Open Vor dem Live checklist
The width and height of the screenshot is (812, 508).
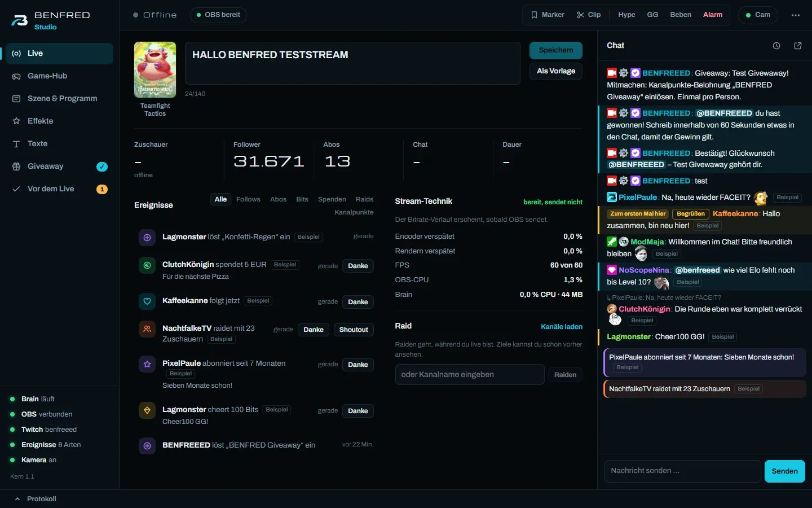[59, 189]
